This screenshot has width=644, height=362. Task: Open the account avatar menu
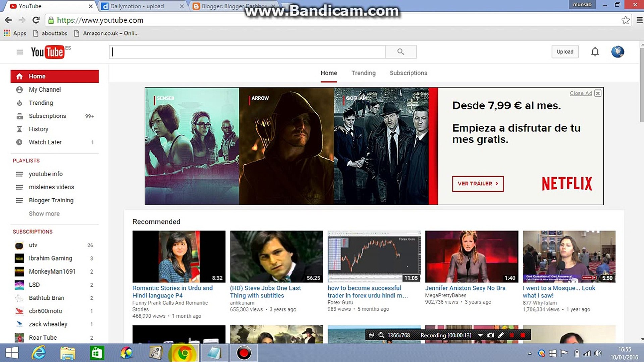(x=617, y=52)
